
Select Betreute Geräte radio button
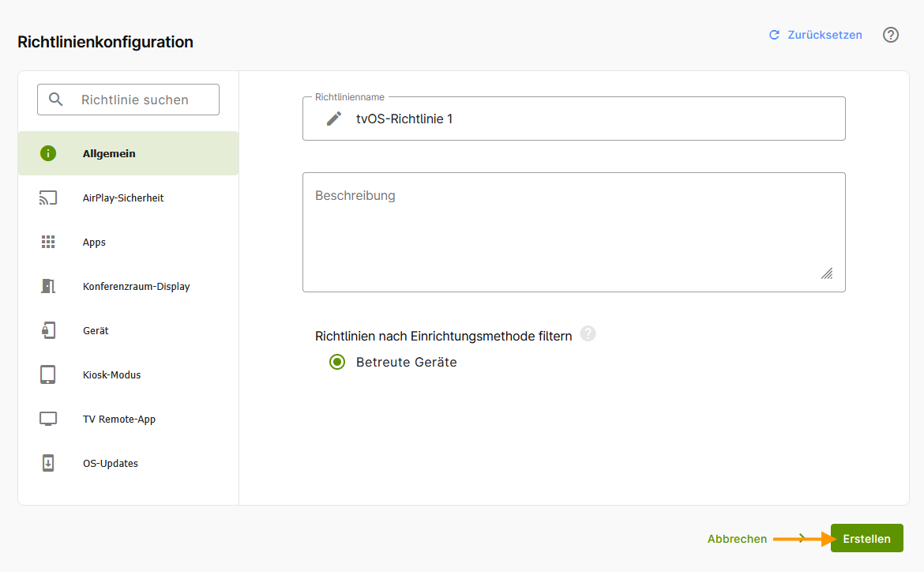click(x=337, y=362)
